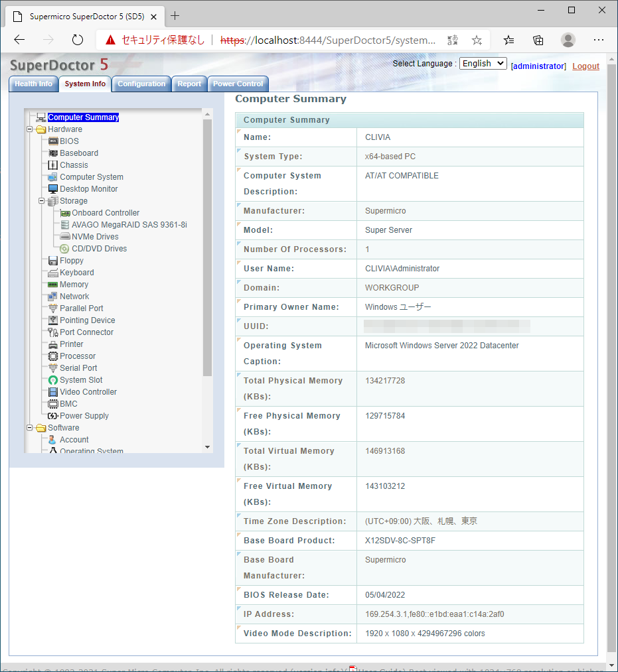Click the translate page icon
The height and width of the screenshot is (672, 618).
[x=453, y=40]
